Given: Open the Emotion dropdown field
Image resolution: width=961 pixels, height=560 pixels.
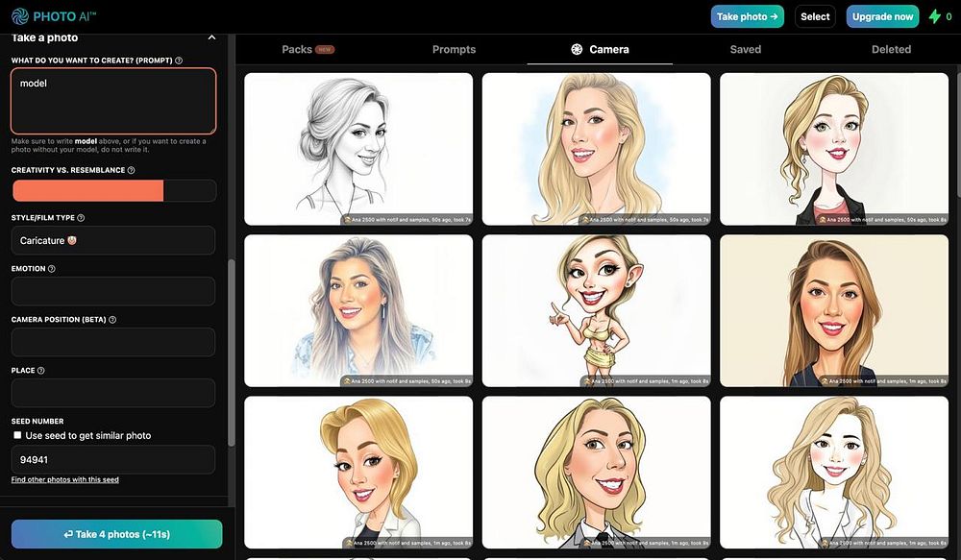Looking at the screenshot, I should pyautogui.click(x=113, y=291).
